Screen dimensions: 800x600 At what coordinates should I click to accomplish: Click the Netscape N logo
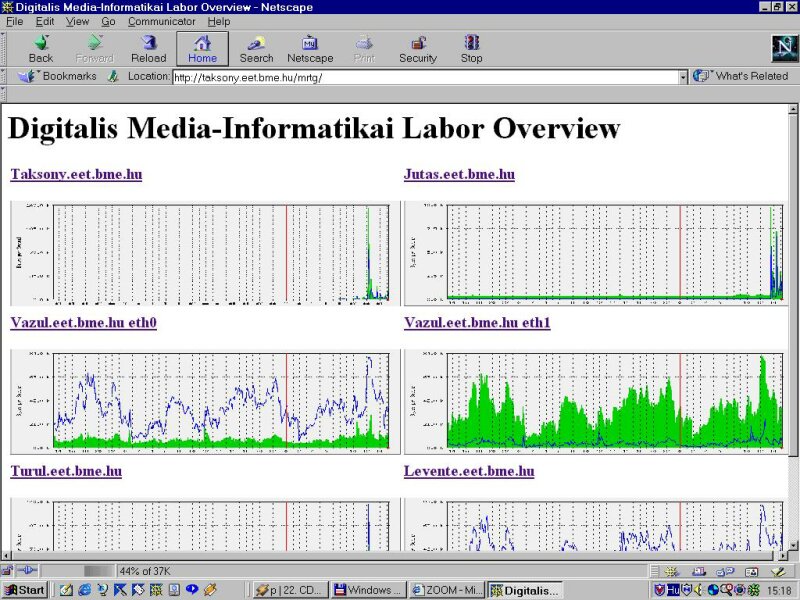(x=783, y=48)
